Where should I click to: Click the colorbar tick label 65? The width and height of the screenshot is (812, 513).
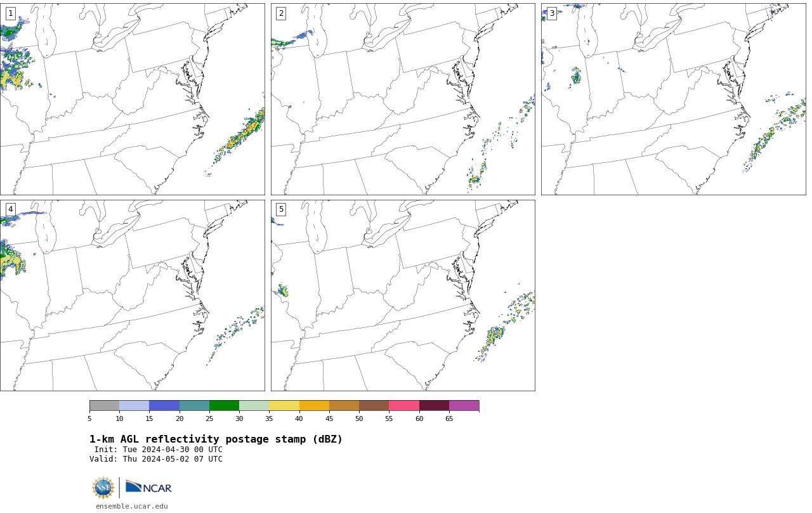click(x=449, y=419)
